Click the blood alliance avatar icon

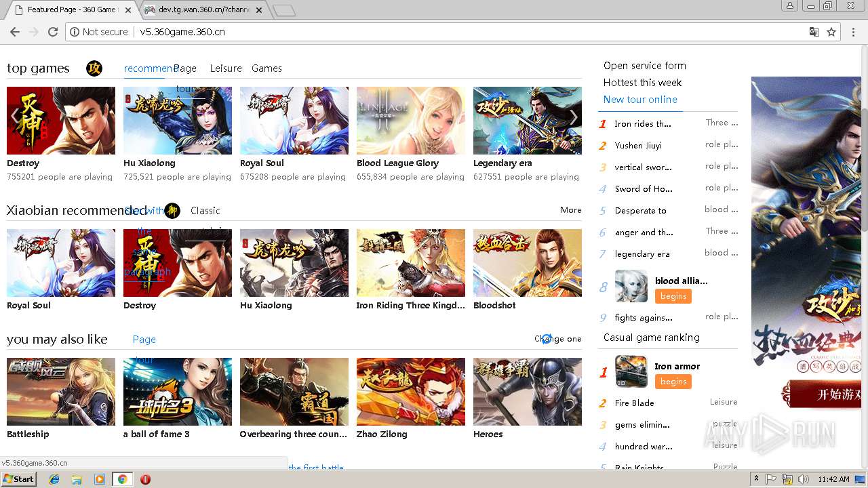(631, 286)
